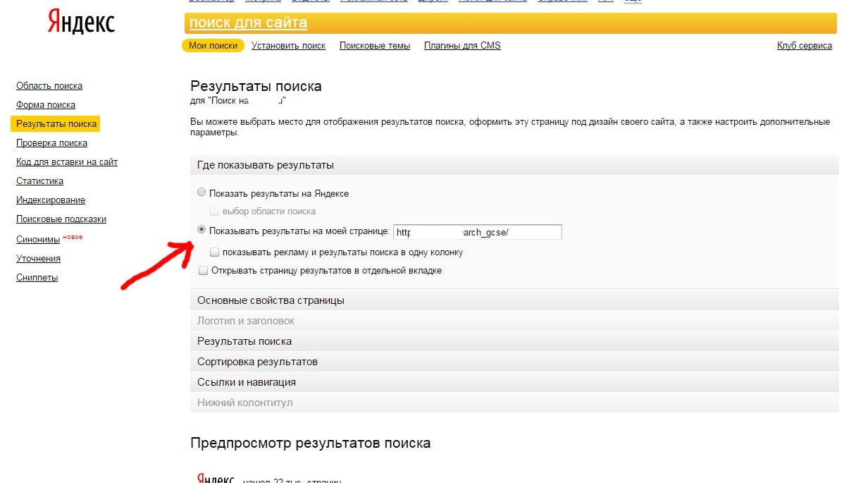This screenshot has height=483, width=868.
Task: Open 'Поисковые подсказки' sidebar link
Action: tap(61, 219)
